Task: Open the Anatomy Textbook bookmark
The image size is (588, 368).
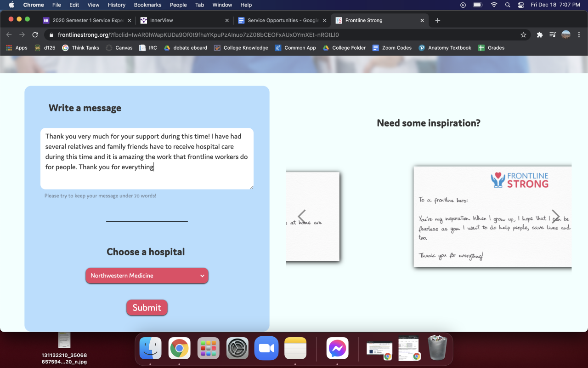Action: 445,48
